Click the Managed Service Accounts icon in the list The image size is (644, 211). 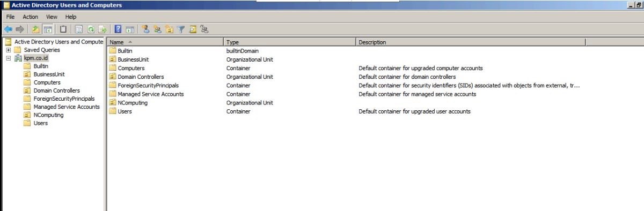[113, 94]
